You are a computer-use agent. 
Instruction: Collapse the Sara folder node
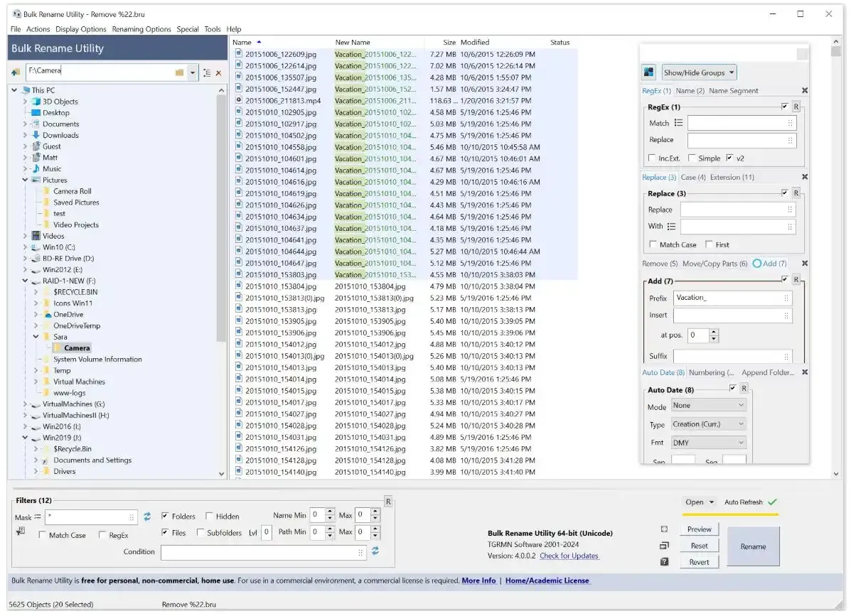click(36, 336)
